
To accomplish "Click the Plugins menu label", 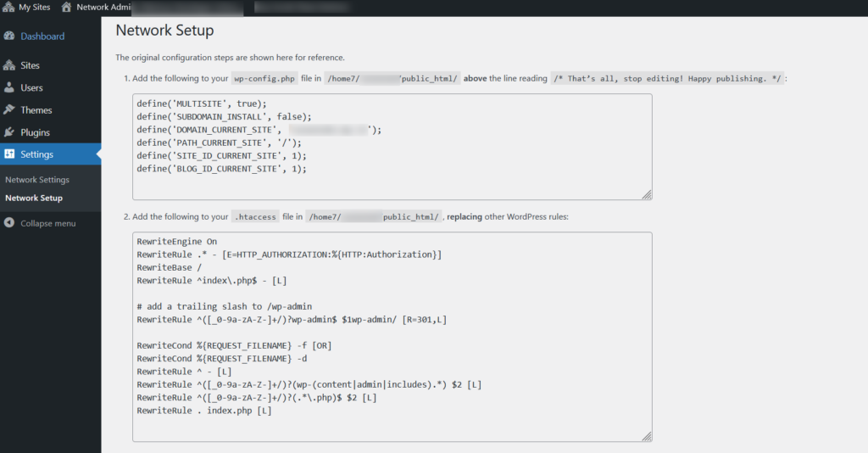I will (35, 132).
